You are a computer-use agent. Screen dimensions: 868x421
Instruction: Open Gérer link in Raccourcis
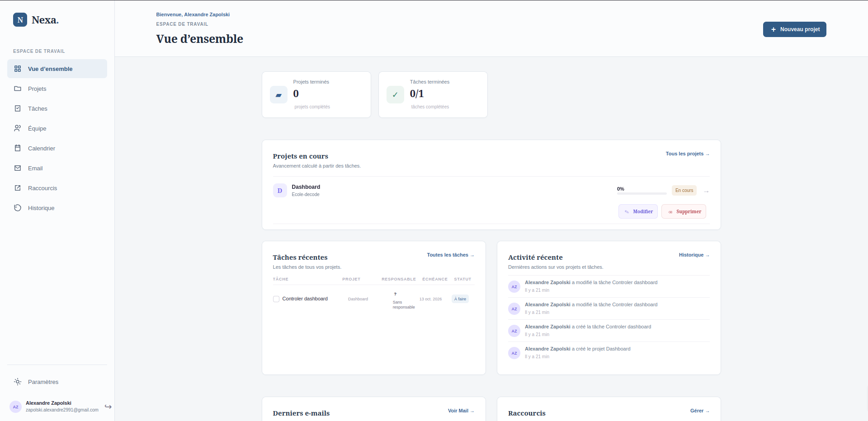699,411
